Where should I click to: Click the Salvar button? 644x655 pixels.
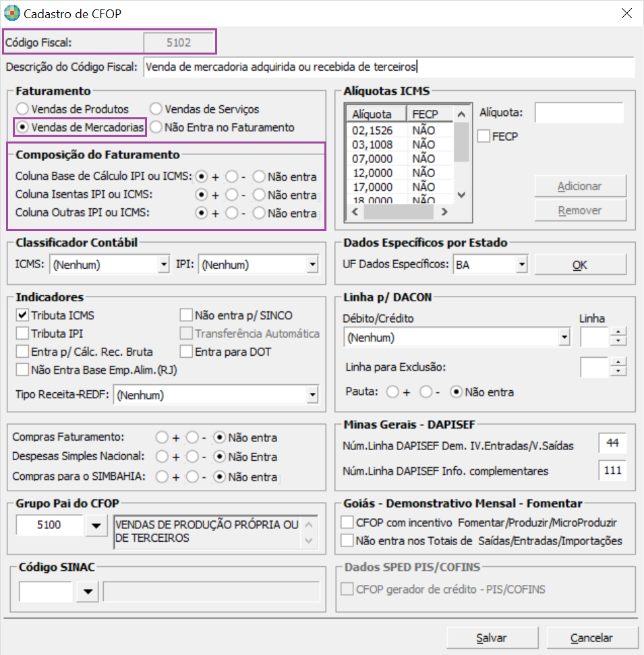(x=491, y=637)
